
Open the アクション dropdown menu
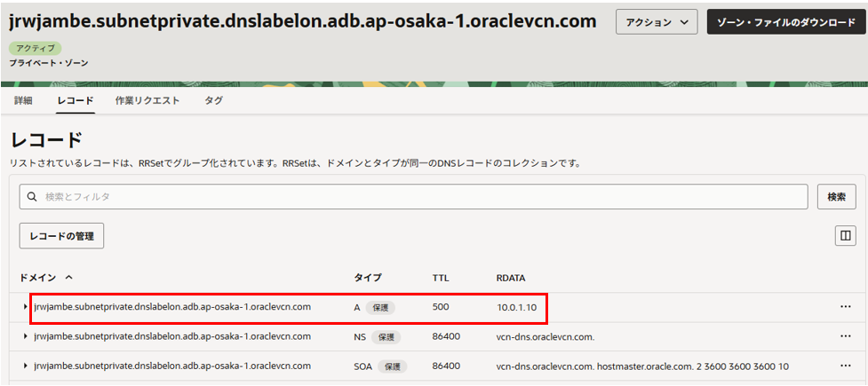[x=656, y=22]
